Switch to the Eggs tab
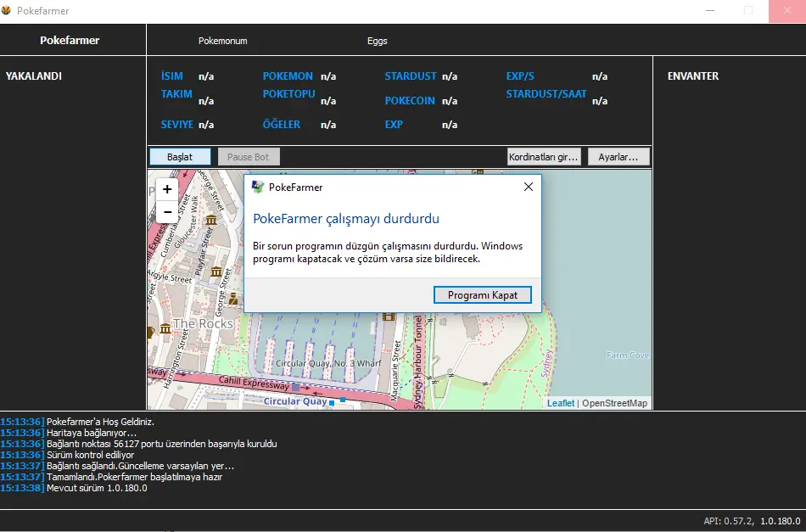 [x=378, y=41]
